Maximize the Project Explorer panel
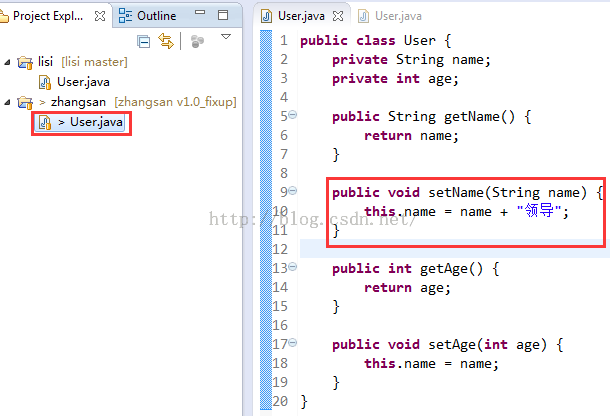 pos(223,15)
